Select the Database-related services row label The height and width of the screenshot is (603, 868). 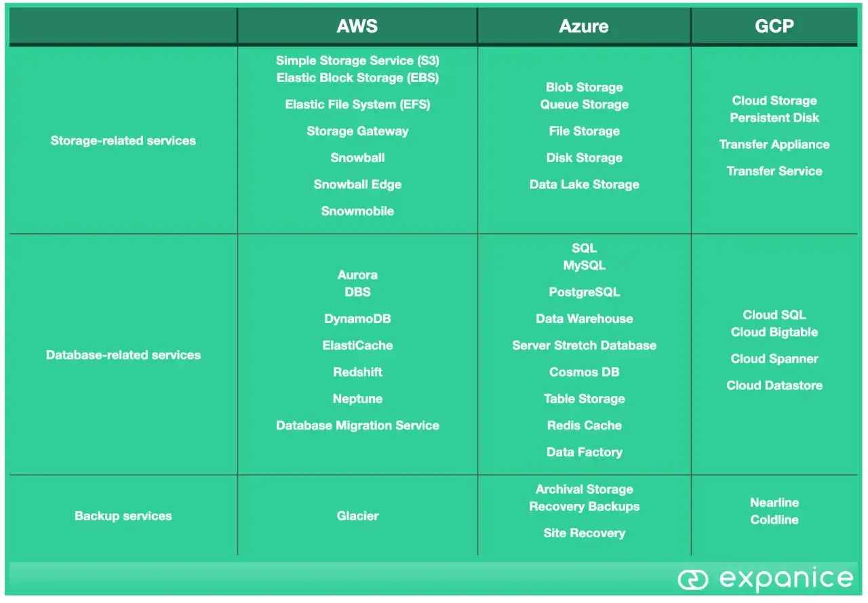coord(123,355)
